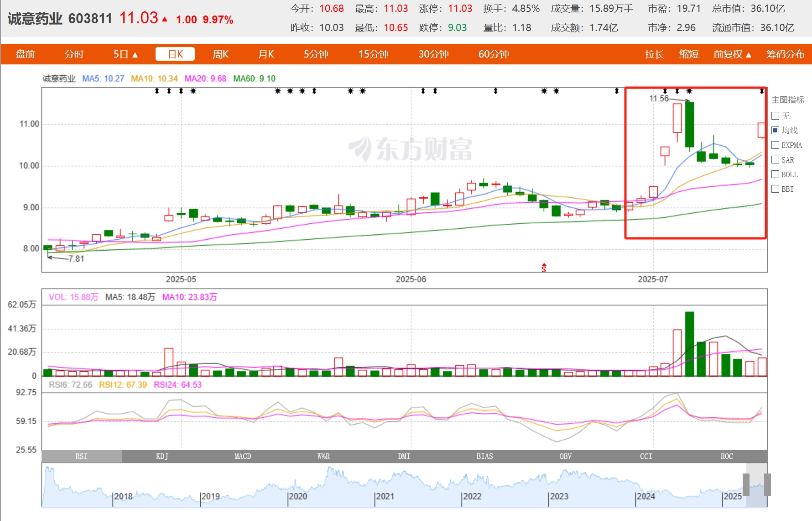Enable the BOLL indicator checkbox
812x521 pixels.
[775, 174]
